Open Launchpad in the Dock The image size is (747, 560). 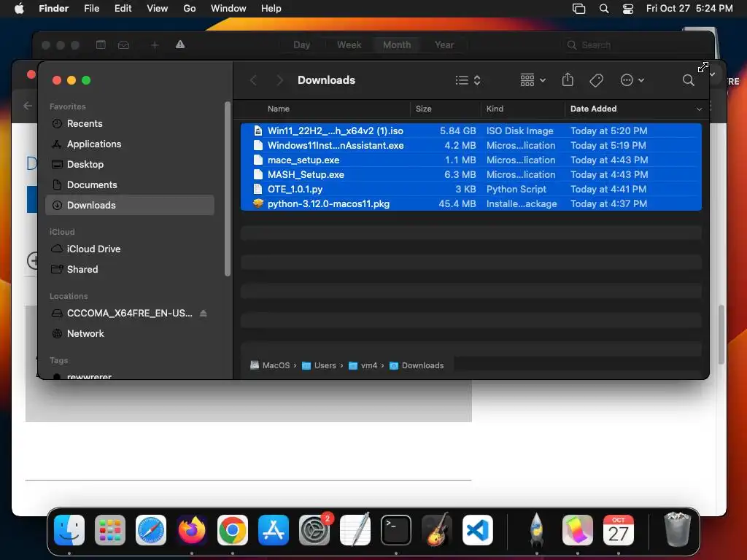point(110,530)
